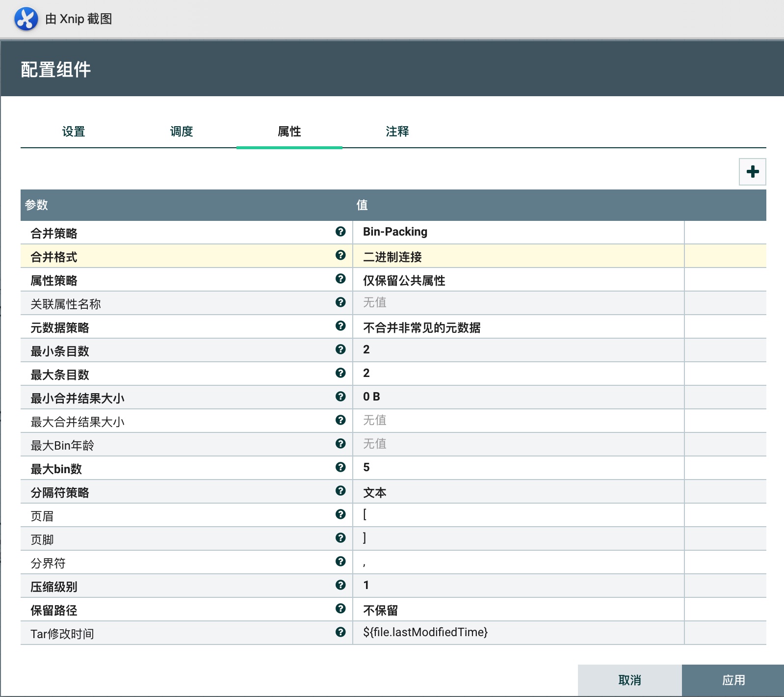The image size is (784, 697).
Task: Switch to the 调度 tab
Action: (x=182, y=132)
